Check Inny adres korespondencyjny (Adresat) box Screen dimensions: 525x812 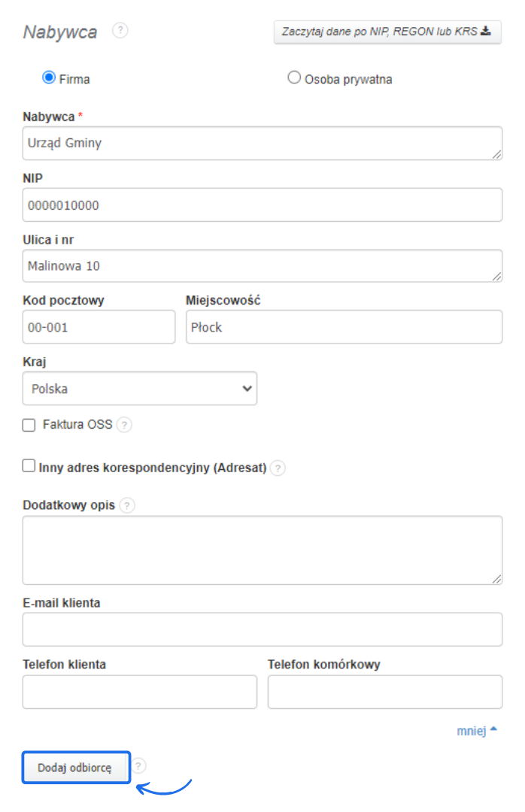29,466
